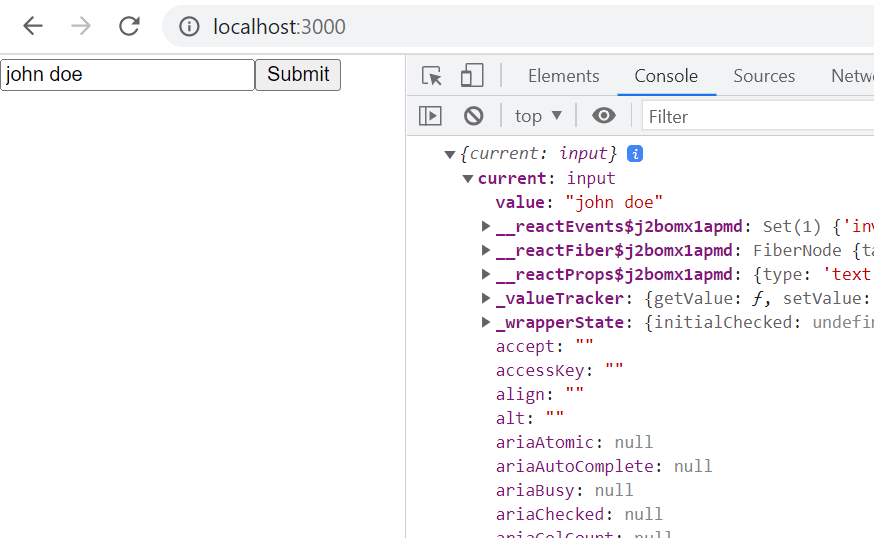Click the browser forward arrow

tap(81, 26)
